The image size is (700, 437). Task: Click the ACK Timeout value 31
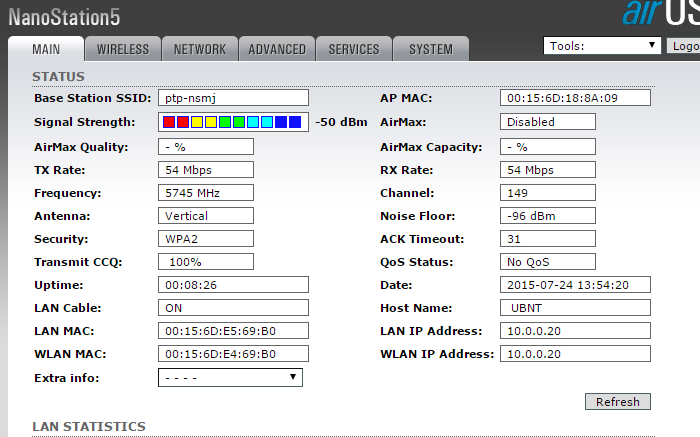tap(548, 239)
